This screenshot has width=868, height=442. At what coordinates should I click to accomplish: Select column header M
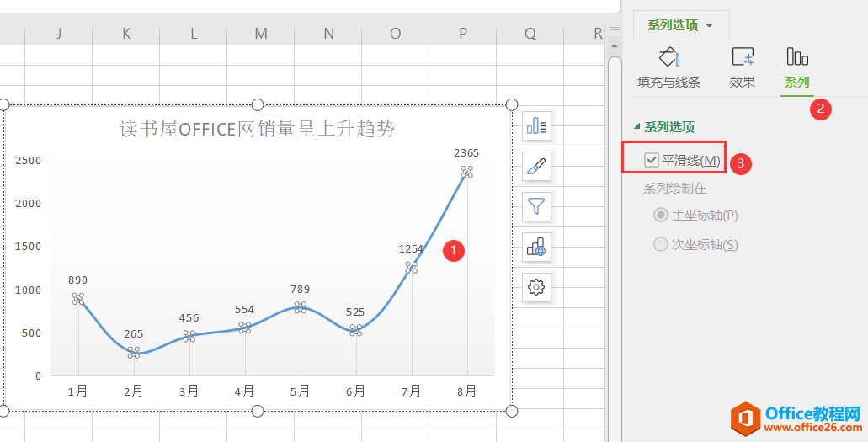pyautogui.click(x=261, y=34)
